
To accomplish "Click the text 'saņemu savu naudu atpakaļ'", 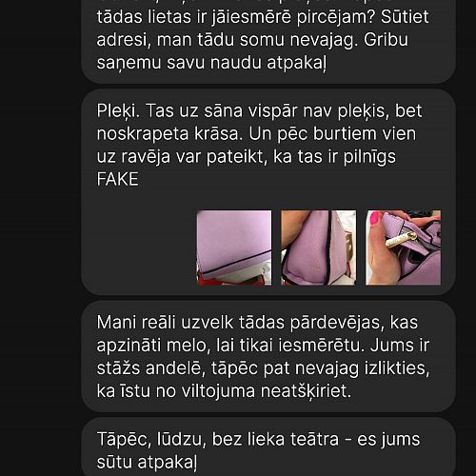I will coord(211,63).
